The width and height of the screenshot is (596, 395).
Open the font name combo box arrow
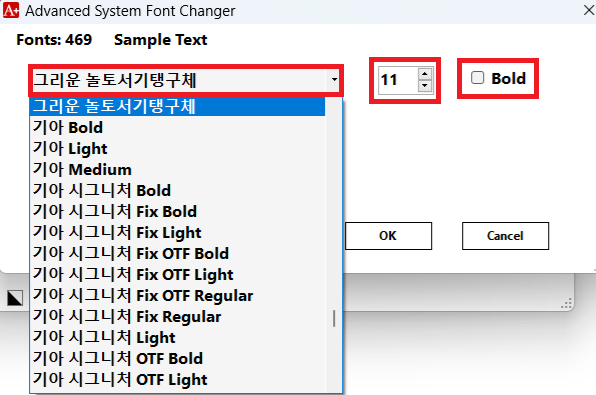click(334, 80)
